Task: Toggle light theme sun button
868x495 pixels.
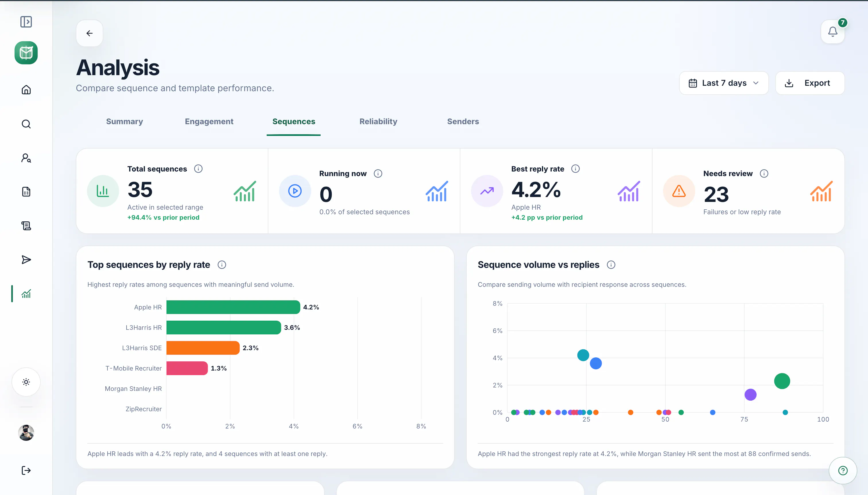Action: [26, 382]
